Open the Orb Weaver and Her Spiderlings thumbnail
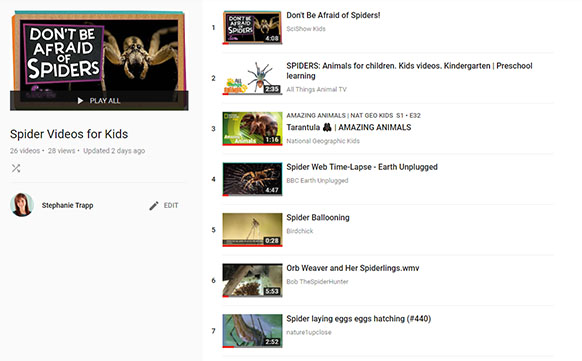The image size is (582, 361). (x=252, y=280)
